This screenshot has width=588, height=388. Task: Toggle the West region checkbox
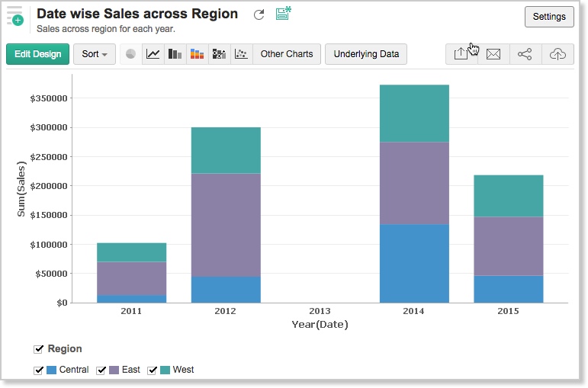pyautogui.click(x=153, y=370)
